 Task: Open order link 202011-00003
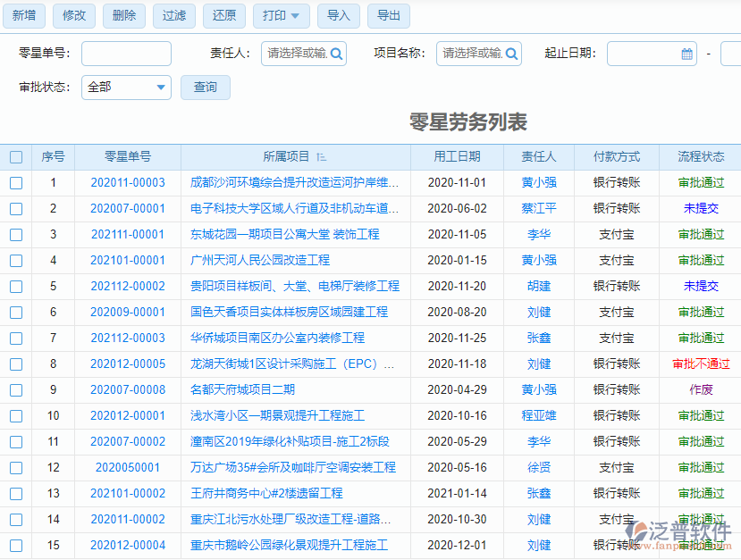[x=128, y=183]
